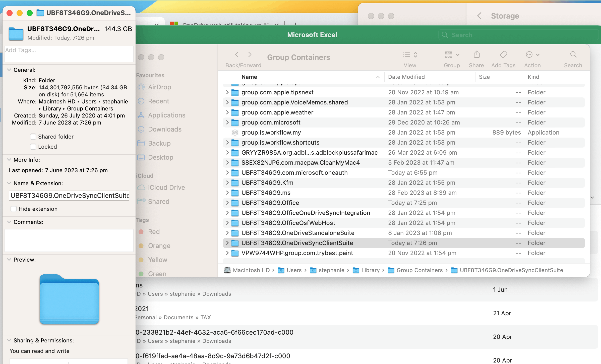The width and height of the screenshot is (601, 364).
Task: Collapse the Sharing & Permissions section
Action: coord(9,340)
